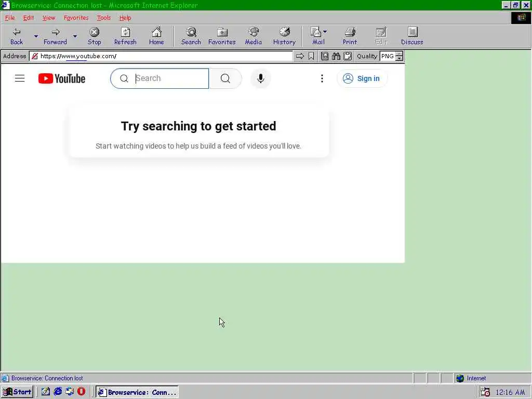Viewport: 532px width, 399px height.
Task: Select the Browservice taskbar window button
Action: point(137,392)
